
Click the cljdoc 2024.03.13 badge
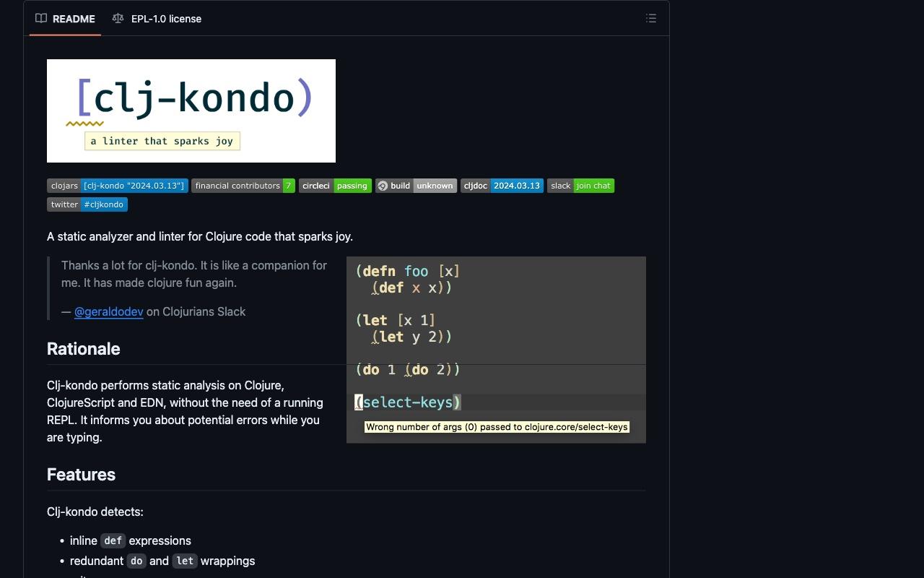[502, 186]
